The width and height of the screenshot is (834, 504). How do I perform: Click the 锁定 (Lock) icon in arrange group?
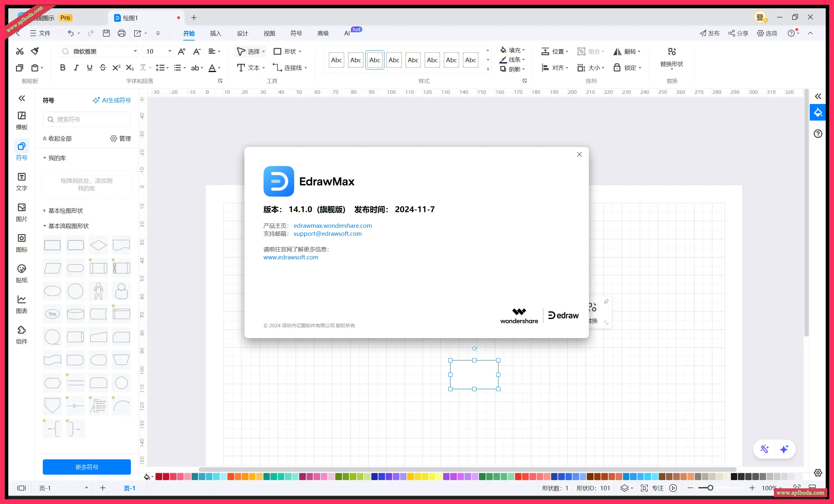617,67
